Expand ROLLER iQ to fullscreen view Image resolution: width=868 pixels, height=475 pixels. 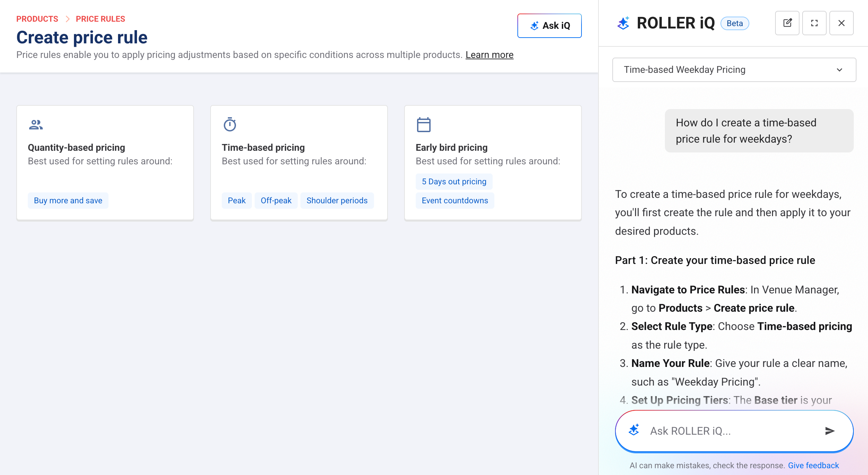pos(814,23)
